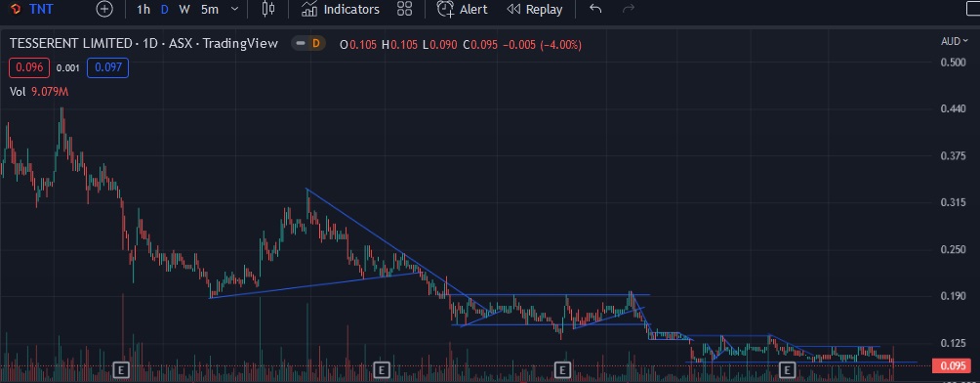Open the TNT symbol search
The height and width of the screenshot is (383, 980).
pyautogui.click(x=32, y=10)
